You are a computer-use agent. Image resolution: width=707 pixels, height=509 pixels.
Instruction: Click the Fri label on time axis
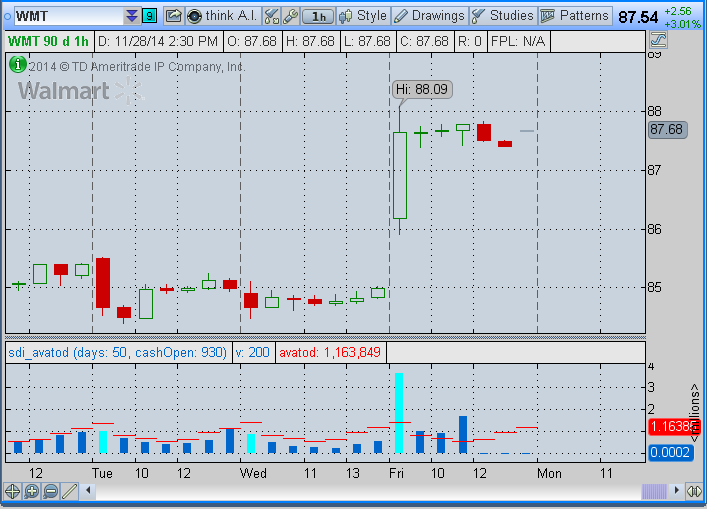pyautogui.click(x=397, y=473)
